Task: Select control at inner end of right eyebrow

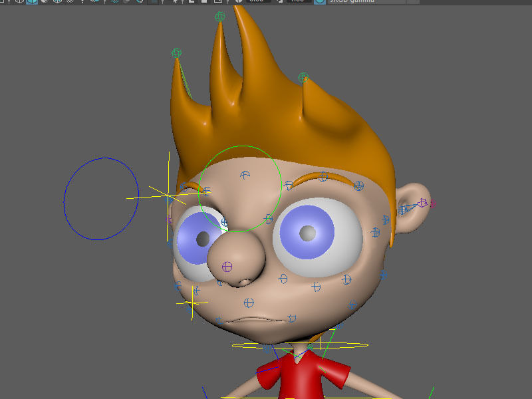Action: click(x=289, y=186)
